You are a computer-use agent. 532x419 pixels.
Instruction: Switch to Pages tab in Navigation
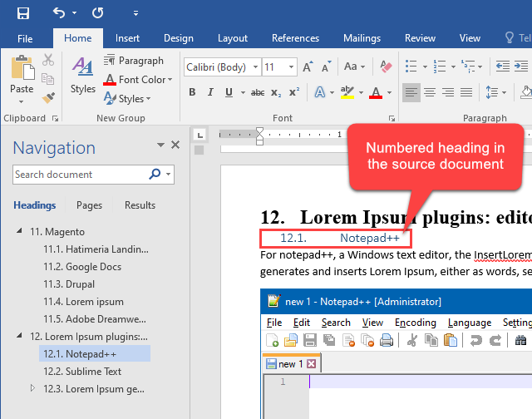(x=89, y=205)
